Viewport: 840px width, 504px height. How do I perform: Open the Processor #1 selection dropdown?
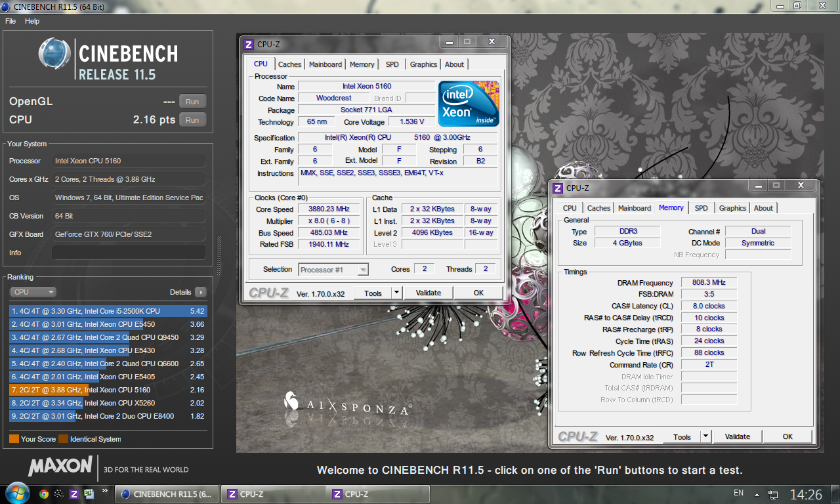[333, 269]
